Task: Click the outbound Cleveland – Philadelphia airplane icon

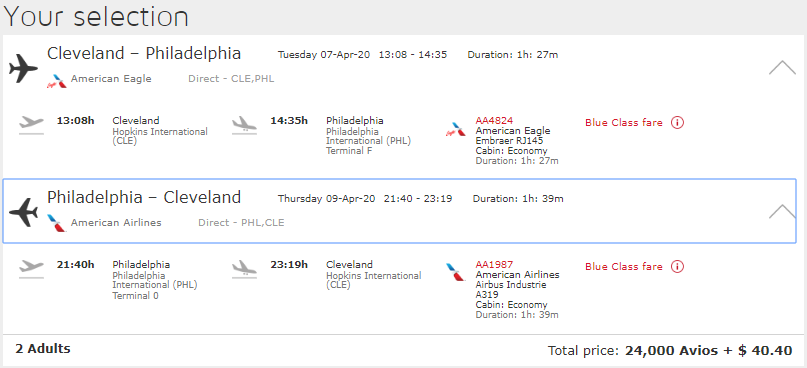Action: 24,68
